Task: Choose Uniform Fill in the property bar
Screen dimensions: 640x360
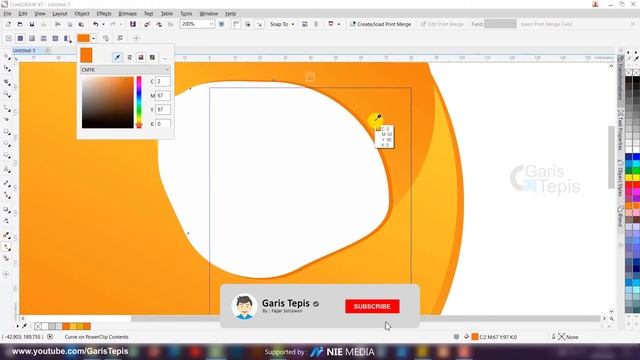Action: (x=20, y=38)
